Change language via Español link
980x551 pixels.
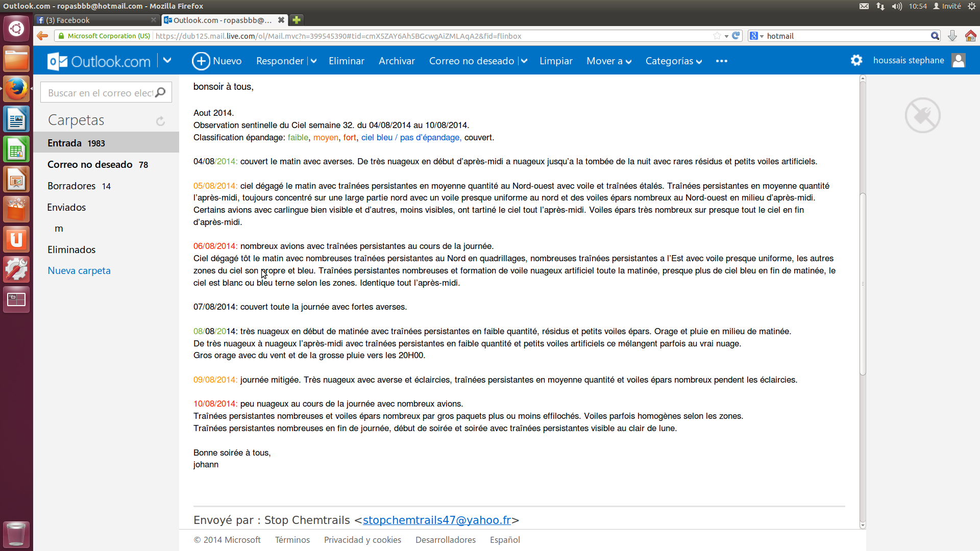tap(505, 540)
